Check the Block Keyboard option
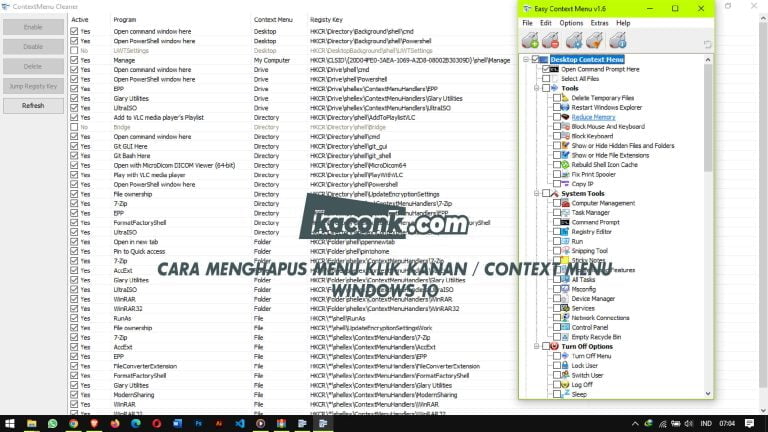The width and height of the screenshot is (768, 432). (x=557, y=136)
